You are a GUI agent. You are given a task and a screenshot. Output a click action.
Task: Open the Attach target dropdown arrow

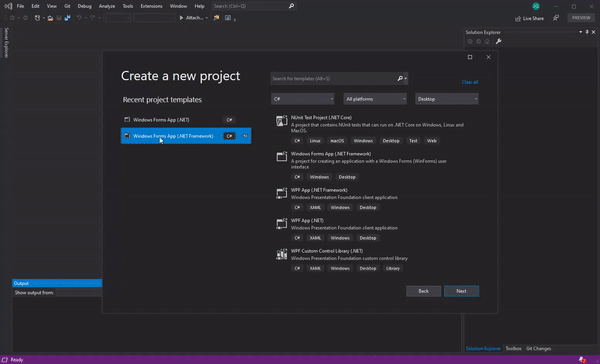pos(207,18)
